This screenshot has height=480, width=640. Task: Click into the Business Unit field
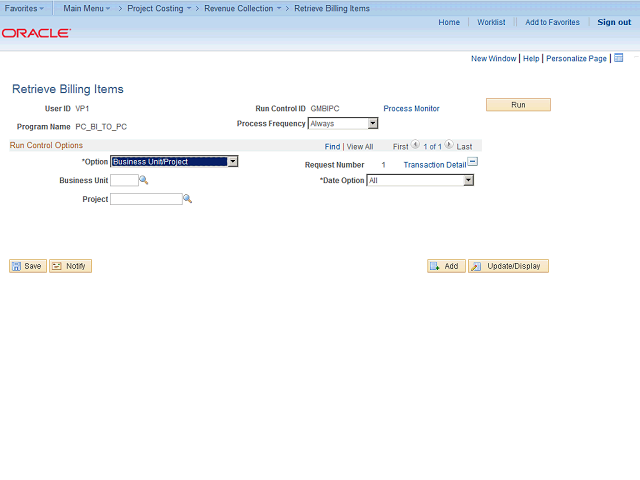tap(124, 180)
